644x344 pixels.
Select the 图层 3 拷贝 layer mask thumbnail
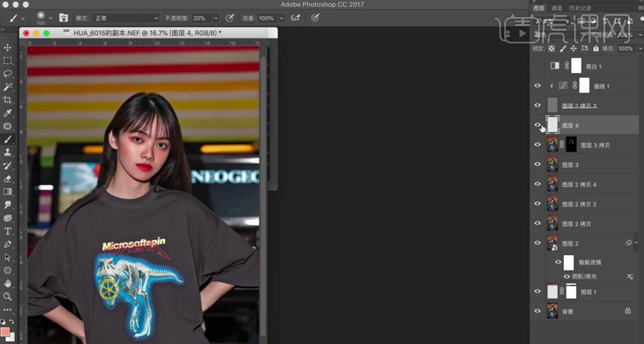pyautogui.click(x=571, y=145)
